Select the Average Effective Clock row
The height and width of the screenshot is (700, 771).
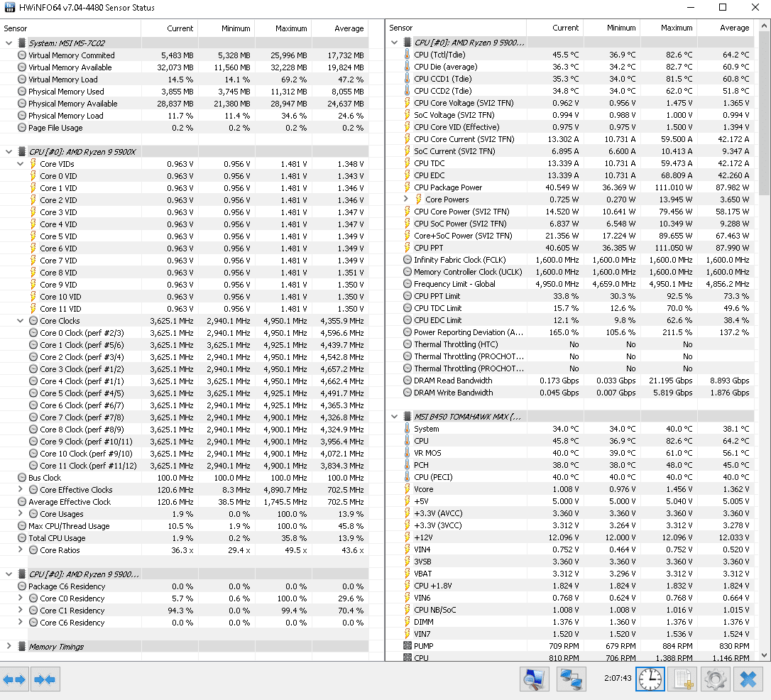pyautogui.click(x=185, y=502)
